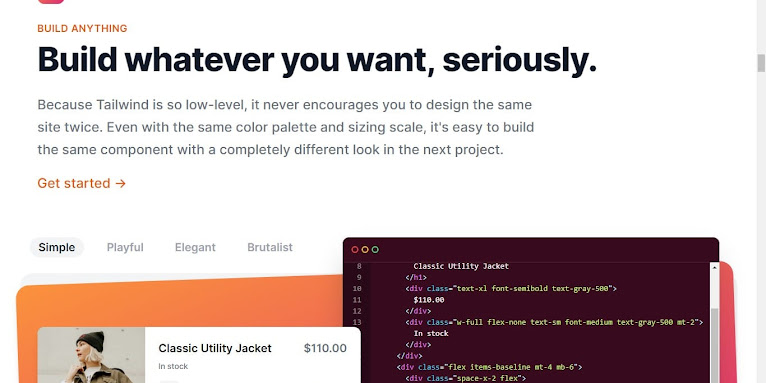This screenshot has width=766, height=383.
Task: Click the page scrollbar thumb
Action: tap(761, 63)
